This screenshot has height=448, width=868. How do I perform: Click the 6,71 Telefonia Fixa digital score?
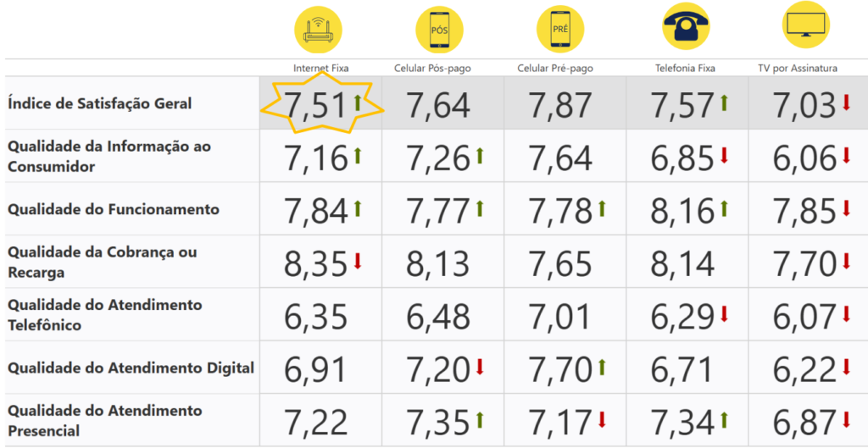pos(682,370)
